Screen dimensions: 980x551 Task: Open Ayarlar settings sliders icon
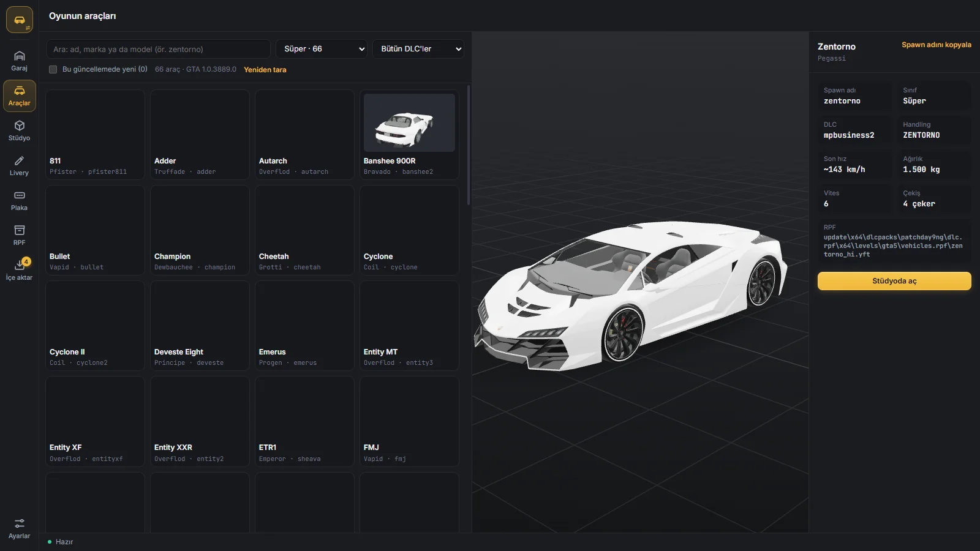pos(19,529)
